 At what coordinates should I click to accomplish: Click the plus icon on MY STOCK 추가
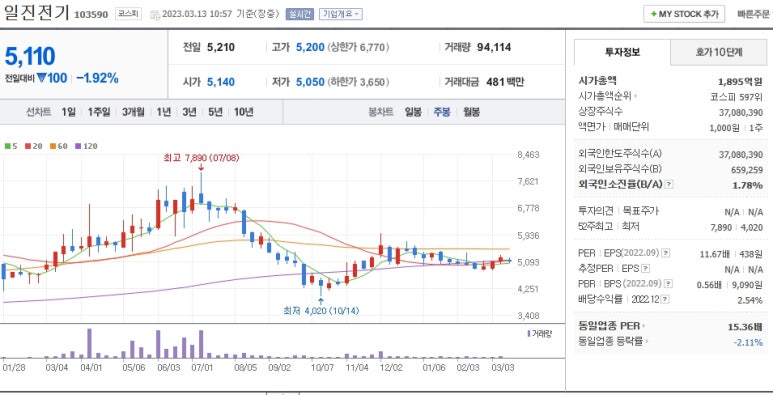(654, 14)
